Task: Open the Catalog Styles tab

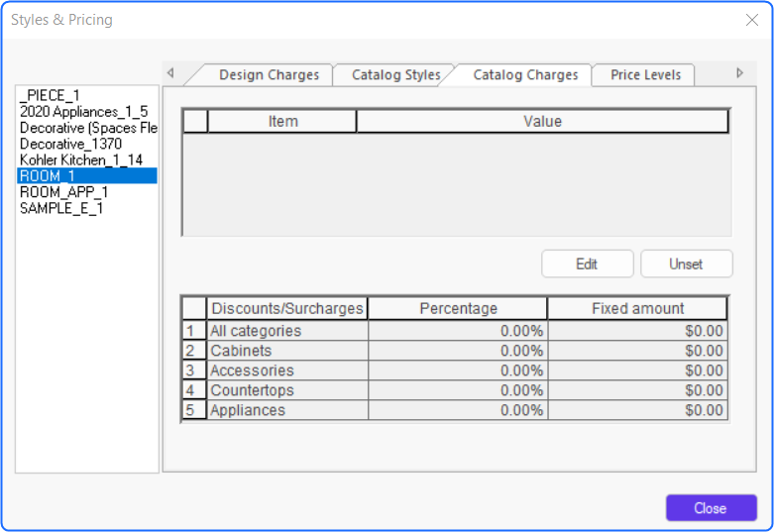Action: click(395, 75)
